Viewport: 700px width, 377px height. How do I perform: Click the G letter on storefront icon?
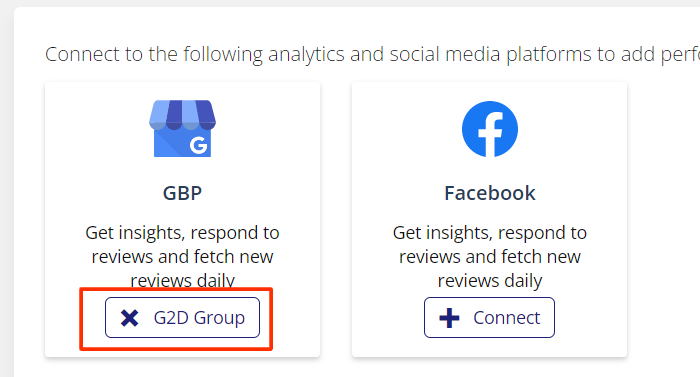pyautogui.click(x=198, y=145)
